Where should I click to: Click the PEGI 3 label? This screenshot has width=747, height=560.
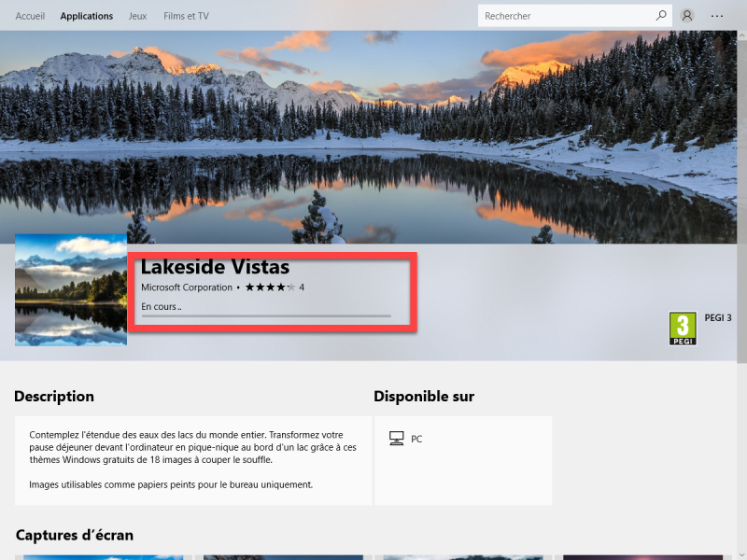pos(718,317)
